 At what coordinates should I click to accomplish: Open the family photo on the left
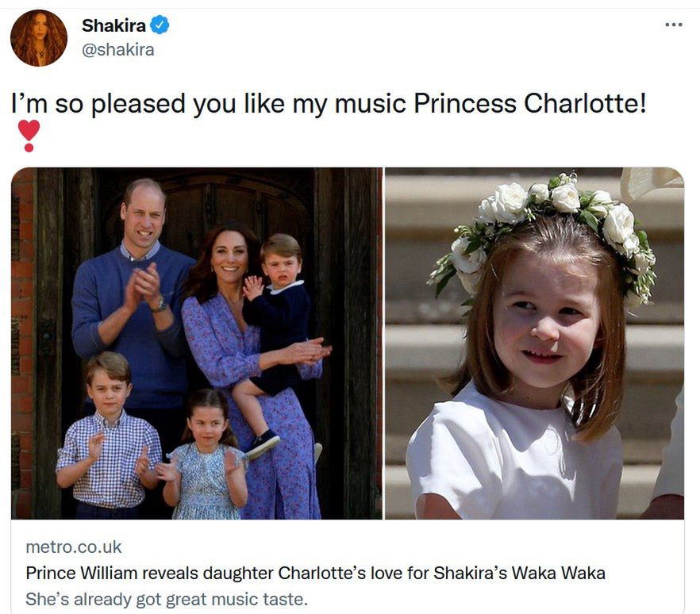tap(196, 343)
